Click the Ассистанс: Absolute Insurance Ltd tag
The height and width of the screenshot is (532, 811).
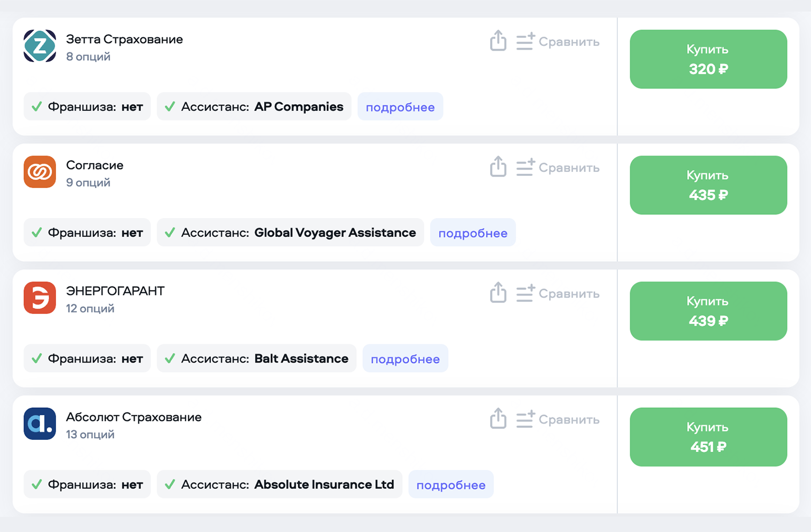pyautogui.click(x=280, y=485)
